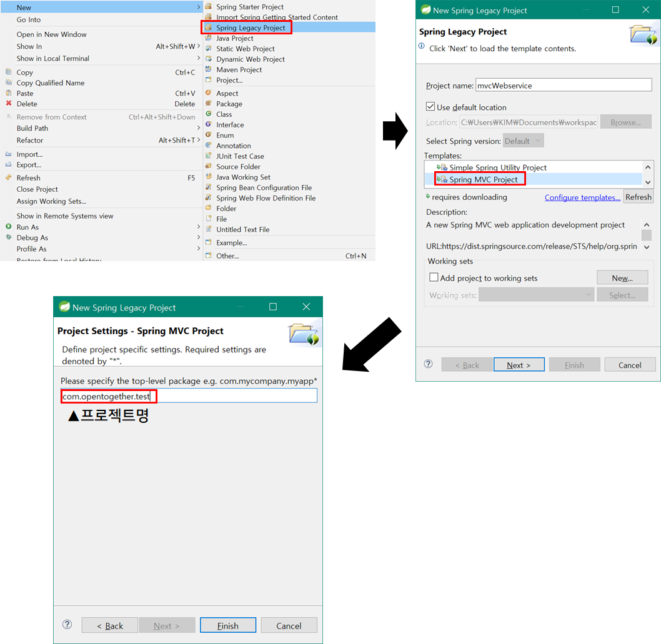
Task: Click the Refresh icon in context menu
Action: pos(8,177)
